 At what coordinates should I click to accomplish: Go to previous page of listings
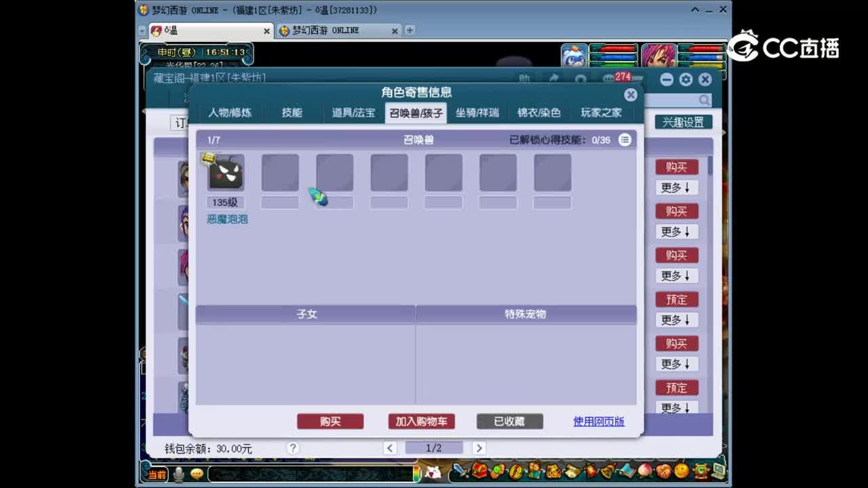coord(390,448)
